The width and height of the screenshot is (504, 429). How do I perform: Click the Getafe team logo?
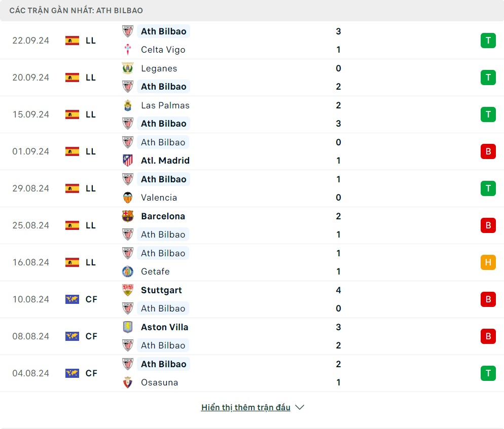(x=128, y=271)
